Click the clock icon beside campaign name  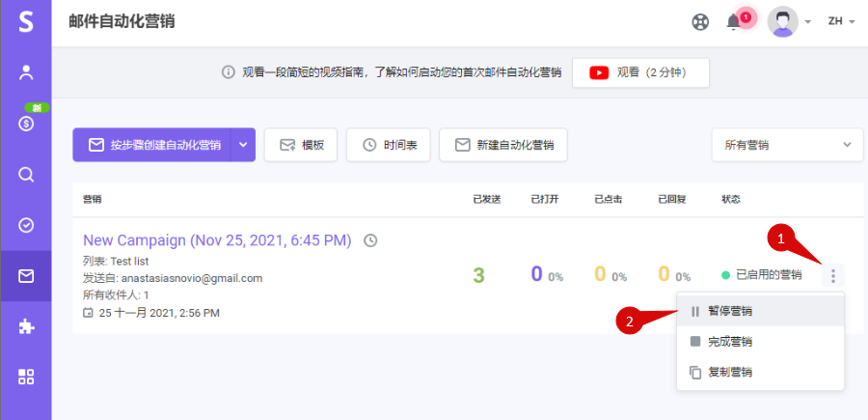370,240
